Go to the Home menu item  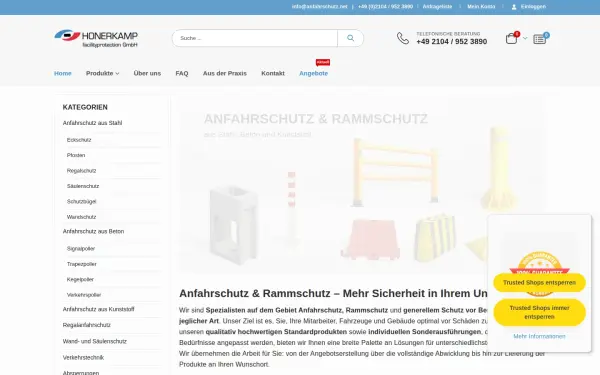63,73
